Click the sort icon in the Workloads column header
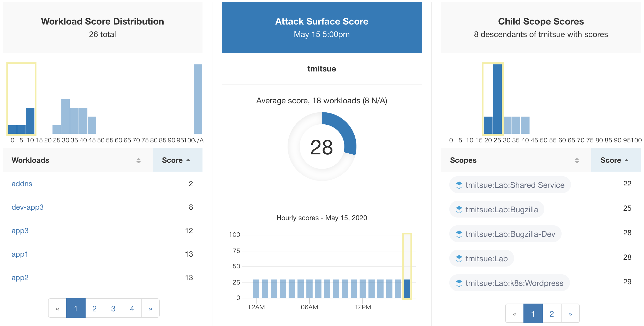This screenshot has width=644, height=326. 138,160
